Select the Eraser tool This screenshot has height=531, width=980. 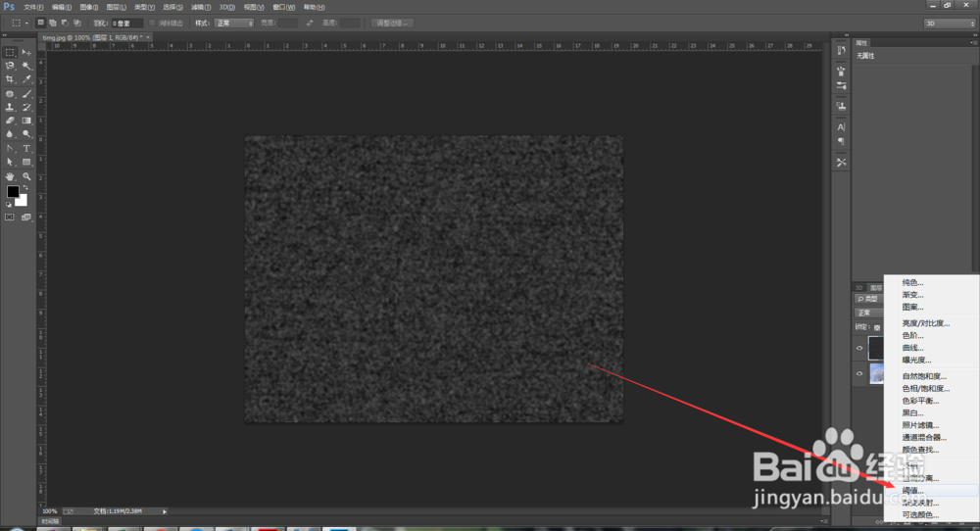(x=10, y=121)
